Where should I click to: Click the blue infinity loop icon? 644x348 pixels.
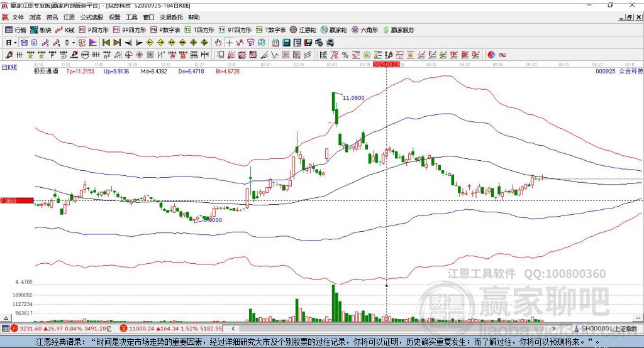pyautogui.click(x=502, y=55)
